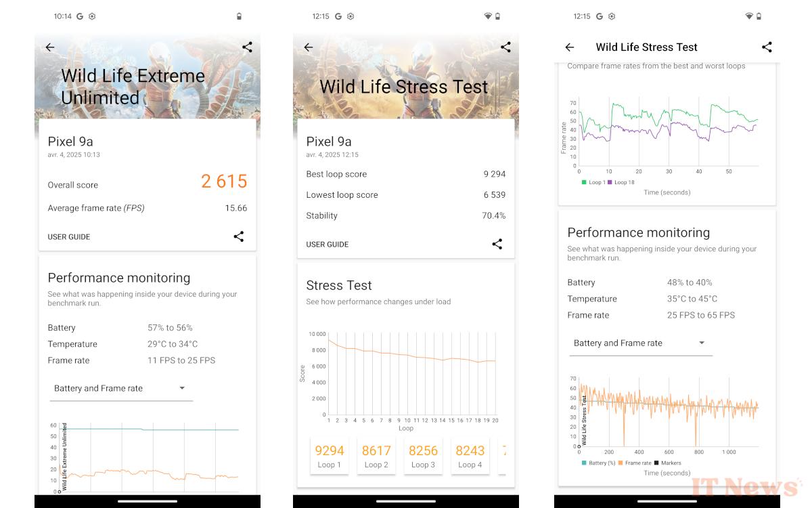Image resolution: width=812 pixels, height=508 pixels.
Task: Tap back arrow in Wild Life Stress Test toolbar
Action: coord(570,47)
